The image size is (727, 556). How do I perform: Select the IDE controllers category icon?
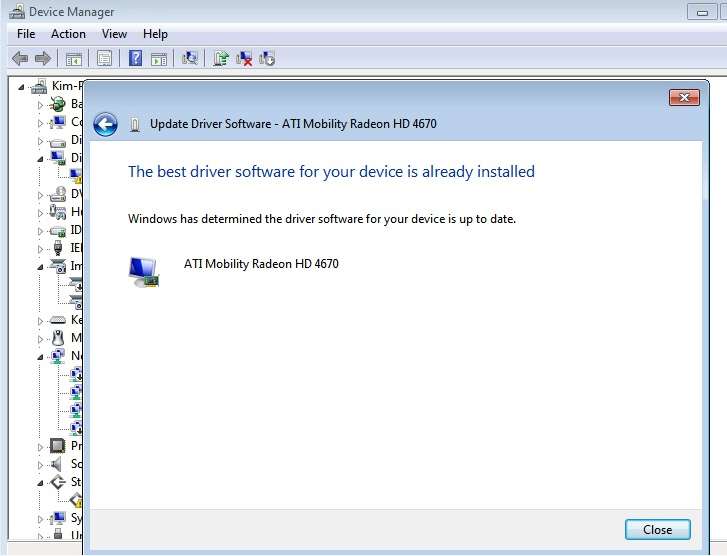57,230
